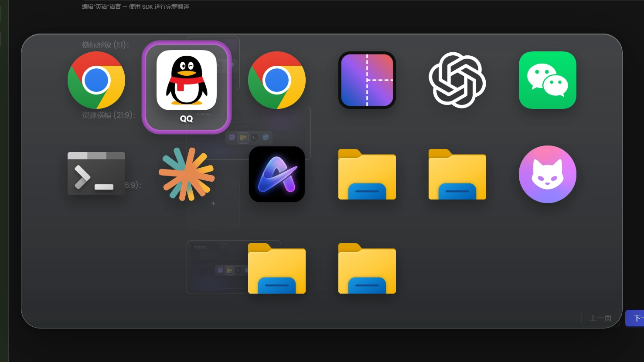The height and width of the screenshot is (362, 644).
Task: Click the 徽标形象 (1:1) label
Action: 106,45
